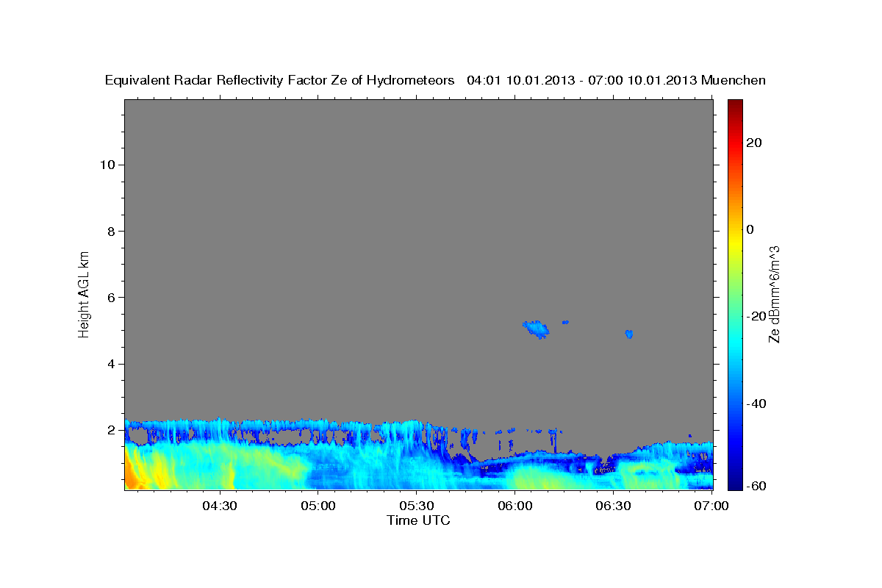Click the colorbar label '-20'
This screenshot has width=882, height=588.
[x=756, y=316]
